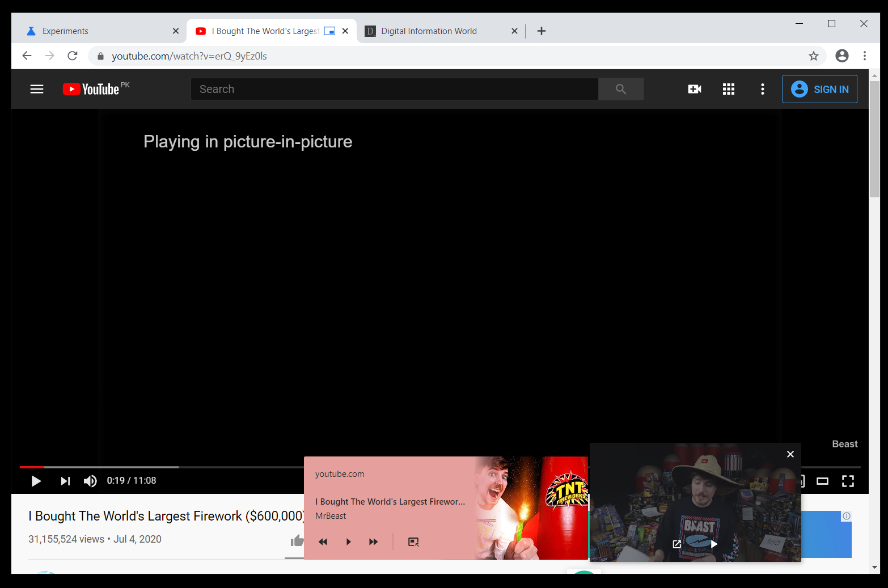This screenshot has width=888, height=588.
Task: Bookmark this page with the star icon
Action: (x=814, y=56)
